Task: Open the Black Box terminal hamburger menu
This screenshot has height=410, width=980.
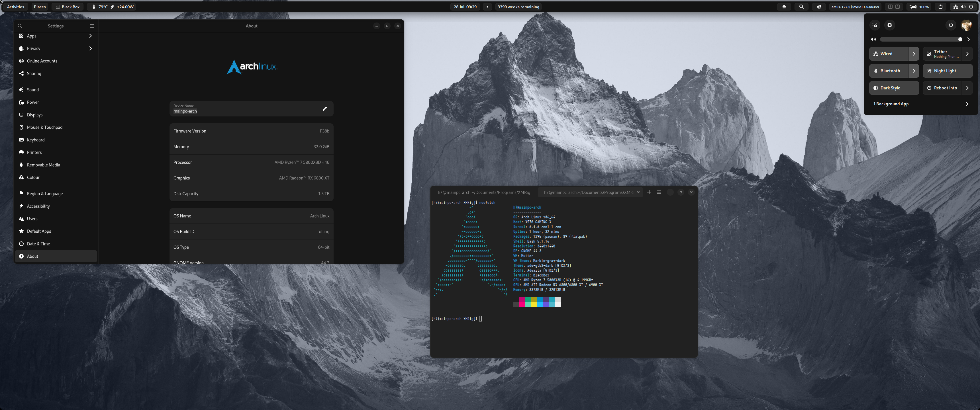Action: pos(659,192)
